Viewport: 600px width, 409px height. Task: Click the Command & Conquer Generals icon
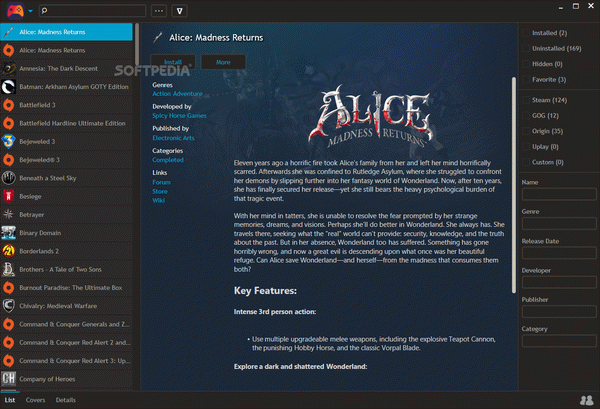(x=8, y=324)
